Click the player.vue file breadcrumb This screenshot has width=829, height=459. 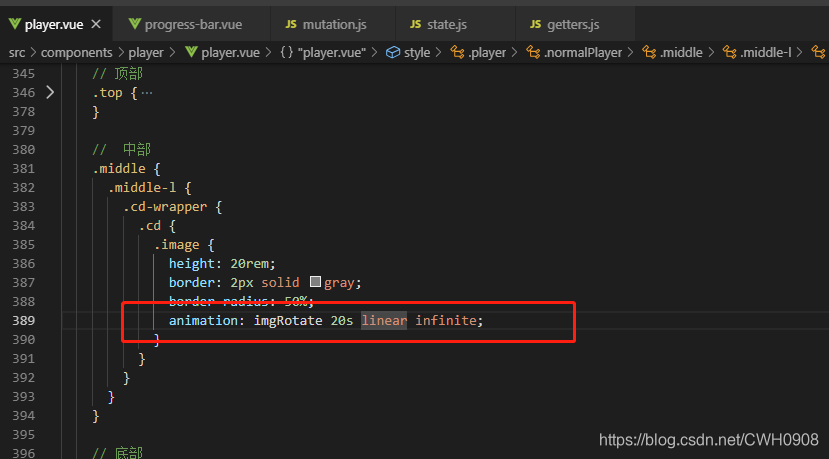coord(231,53)
